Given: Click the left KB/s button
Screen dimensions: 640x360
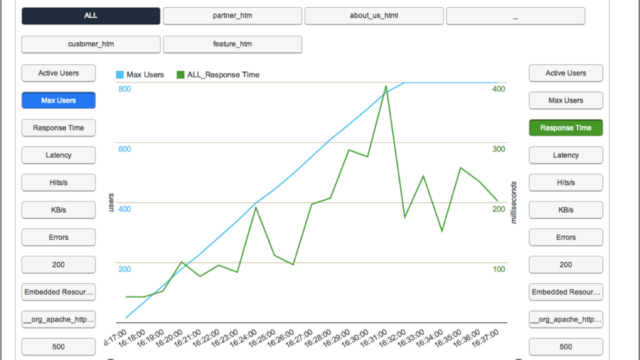Looking at the screenshot, I should (x=58, y=210).
